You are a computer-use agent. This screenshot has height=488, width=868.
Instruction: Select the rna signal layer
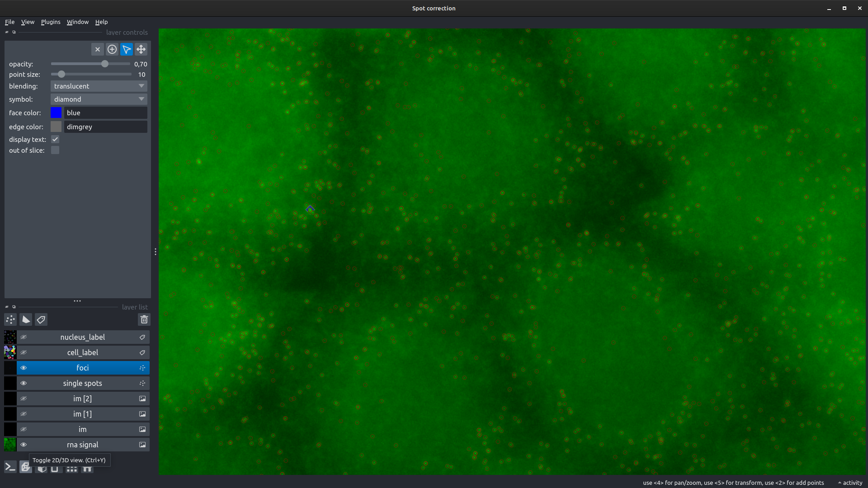[83, 445]
